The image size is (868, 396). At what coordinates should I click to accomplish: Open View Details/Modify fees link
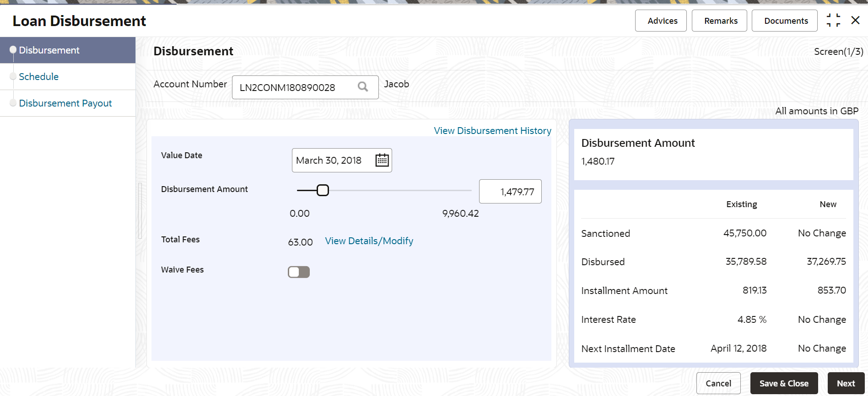point(369,241)
